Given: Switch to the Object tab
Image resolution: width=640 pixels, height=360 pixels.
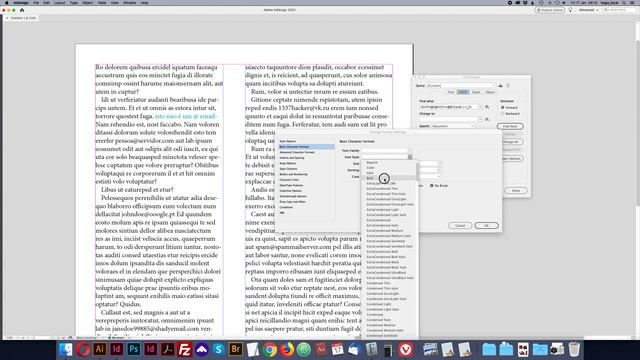Looking at the screenshot, I should pos(490,92).
